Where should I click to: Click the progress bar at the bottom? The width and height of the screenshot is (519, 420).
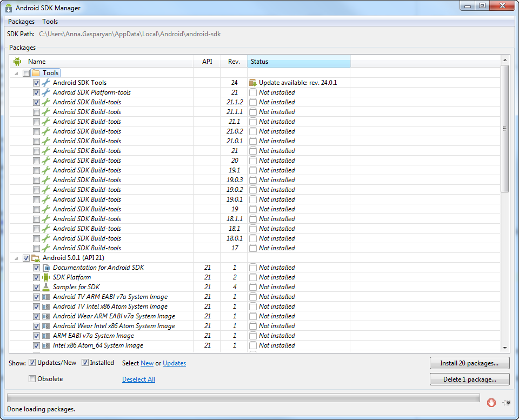(243, 397)
